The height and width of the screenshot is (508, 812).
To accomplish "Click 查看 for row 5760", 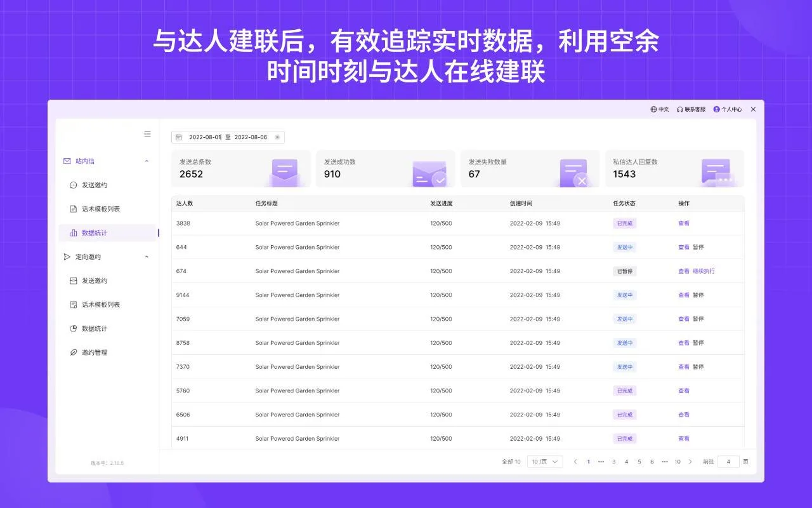I will coord(684,391).
